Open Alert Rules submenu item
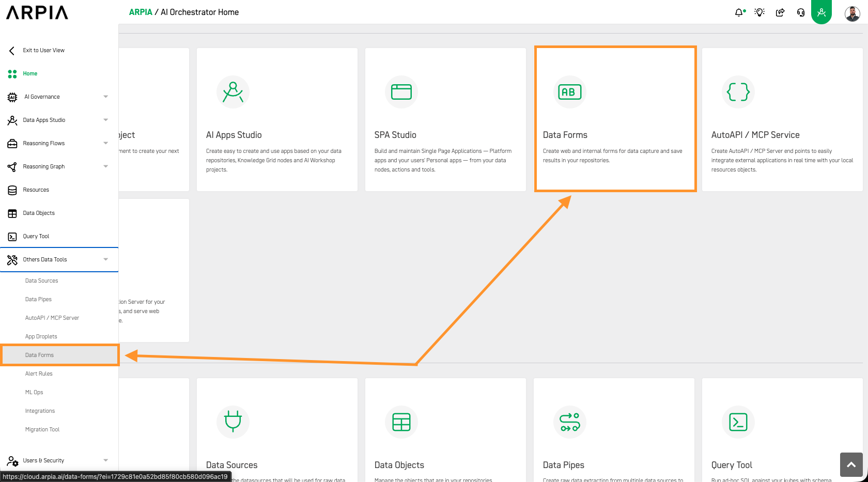This screenshot has width=868, height=482. pos(39,374)
